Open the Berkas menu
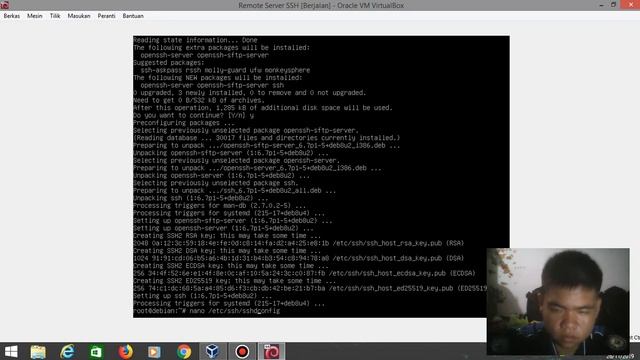The width and height of the screenshot is (640, 360). pyautogui.click(x=11, y=16)
